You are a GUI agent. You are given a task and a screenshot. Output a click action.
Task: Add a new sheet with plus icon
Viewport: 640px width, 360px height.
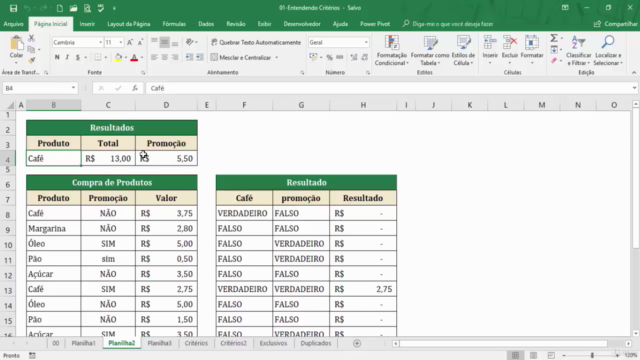(357, 343)
